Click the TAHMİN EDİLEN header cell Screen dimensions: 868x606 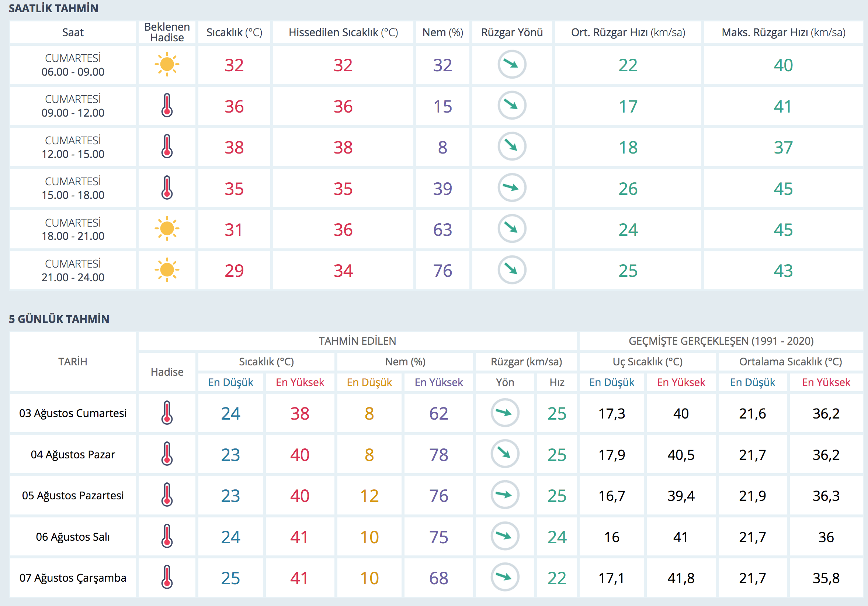357,341
